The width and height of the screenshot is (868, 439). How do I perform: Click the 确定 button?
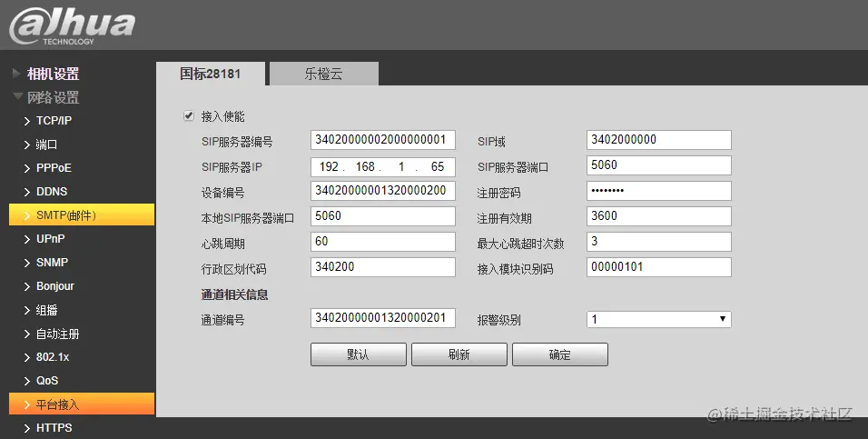(x=559, y=354)
